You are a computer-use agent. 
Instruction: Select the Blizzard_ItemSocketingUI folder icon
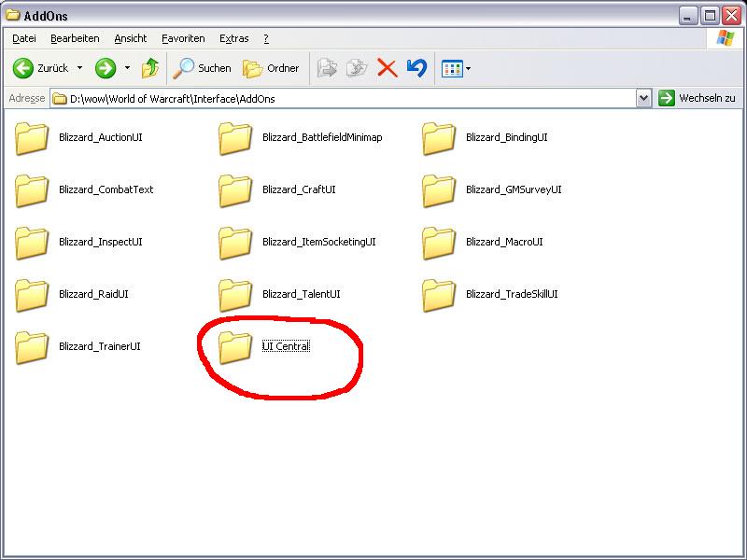[235, 244]
